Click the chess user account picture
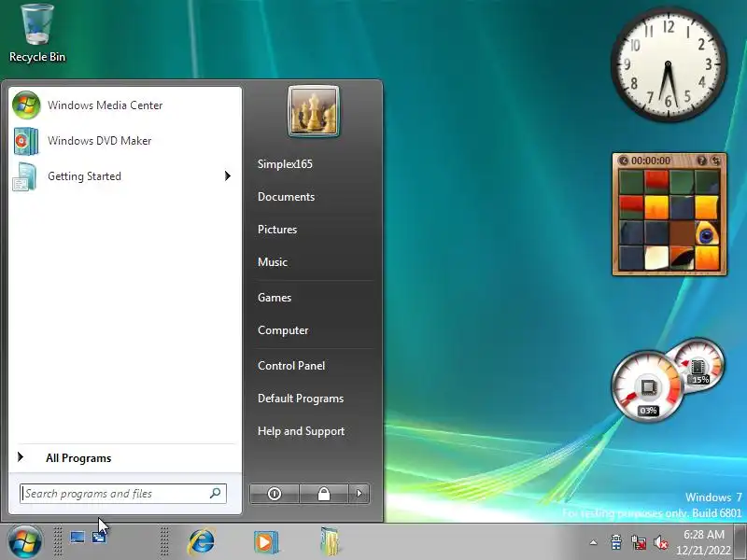The image size is (747, 560). coord(314,111)
